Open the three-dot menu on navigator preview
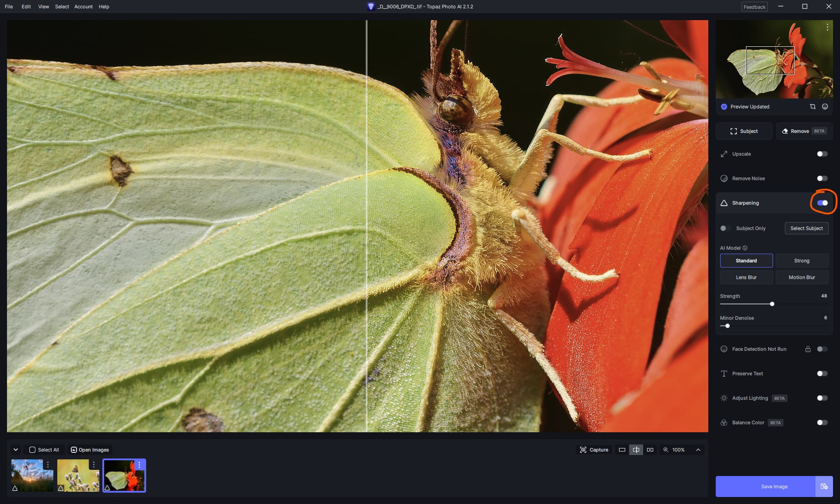The height and width of the screenshot is (504, 840). point(827,27)
